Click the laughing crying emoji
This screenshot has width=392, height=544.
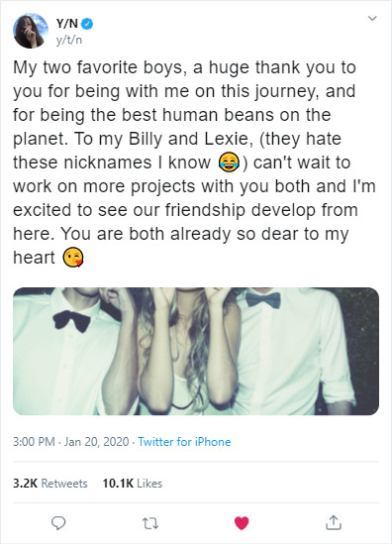click(x=229, y=163)
